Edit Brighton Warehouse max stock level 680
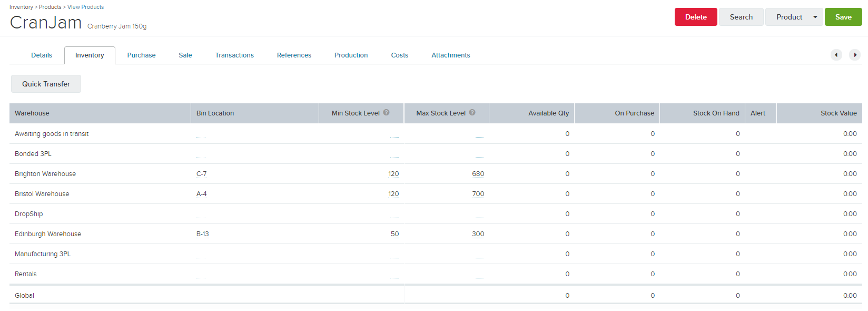The height and width of the screenshot is (311, 868). click(478, 174)
